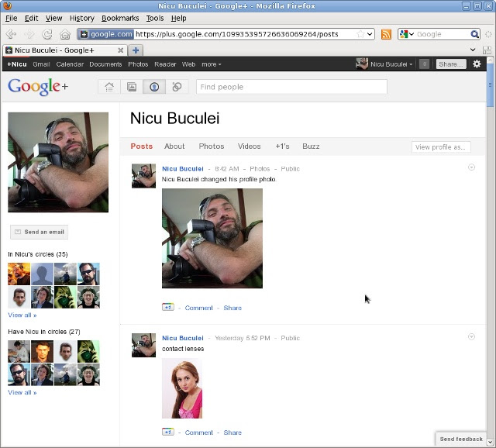Open Google+ Photos icon
Viewport: 496px width, 448px height.
tap(132, 87)
